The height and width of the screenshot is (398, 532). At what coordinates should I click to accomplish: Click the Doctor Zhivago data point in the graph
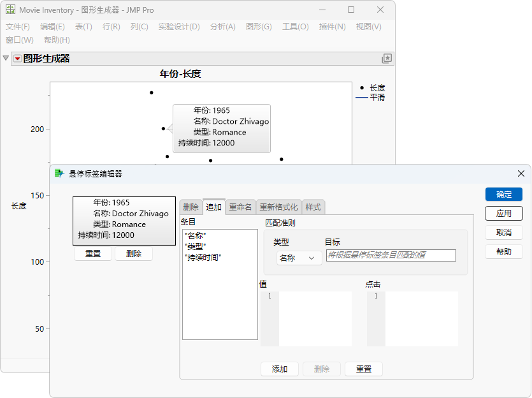point(163,128)
